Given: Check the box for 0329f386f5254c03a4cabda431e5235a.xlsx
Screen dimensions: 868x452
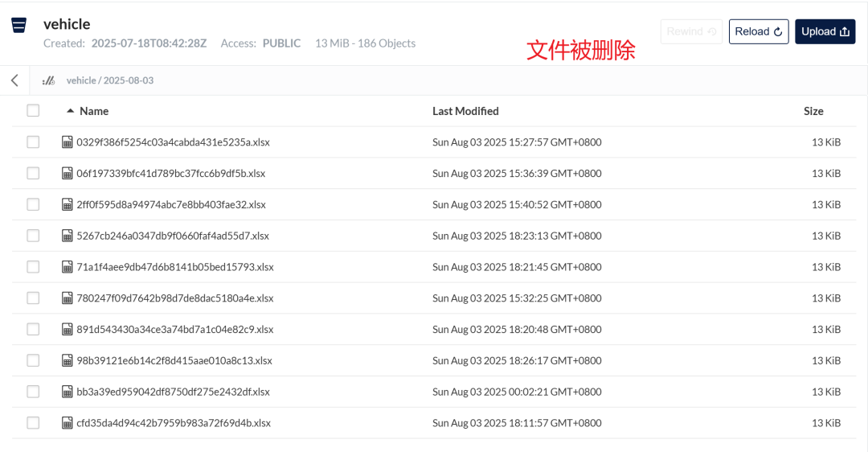Looking at the screenshot, I should [x=33, y=142].
